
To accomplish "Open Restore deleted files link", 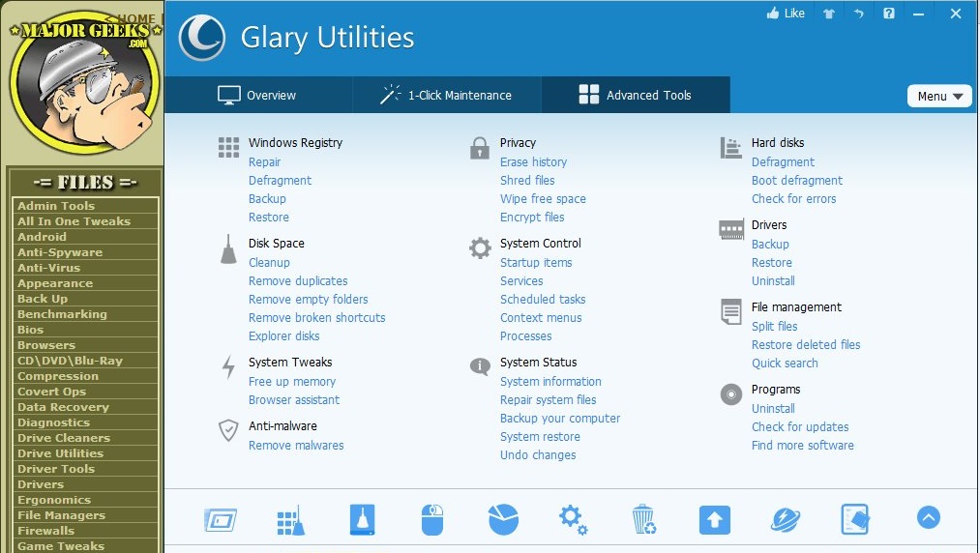I will pos(806,344).
